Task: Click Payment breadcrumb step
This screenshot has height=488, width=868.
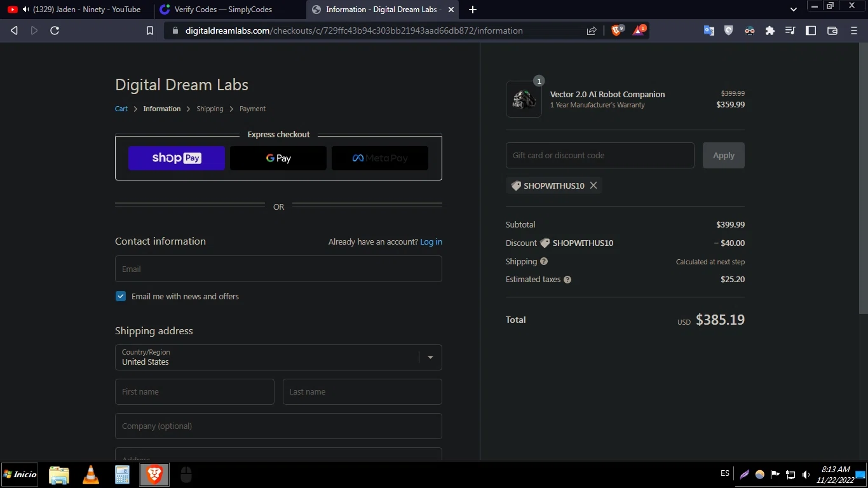Action: (252, 109)
